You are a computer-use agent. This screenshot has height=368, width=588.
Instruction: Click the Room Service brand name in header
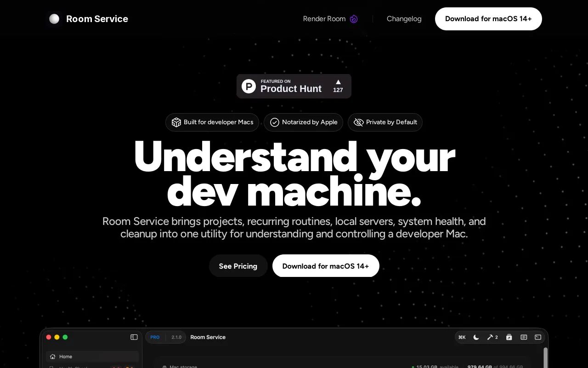(x=97, y=19)
